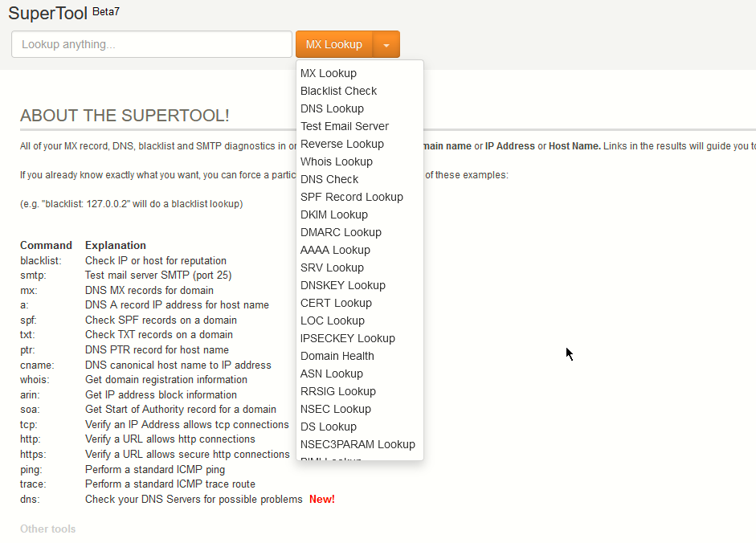Select Whois Lookup from dropdown
The image size is (756, 543).
point(337,161)
